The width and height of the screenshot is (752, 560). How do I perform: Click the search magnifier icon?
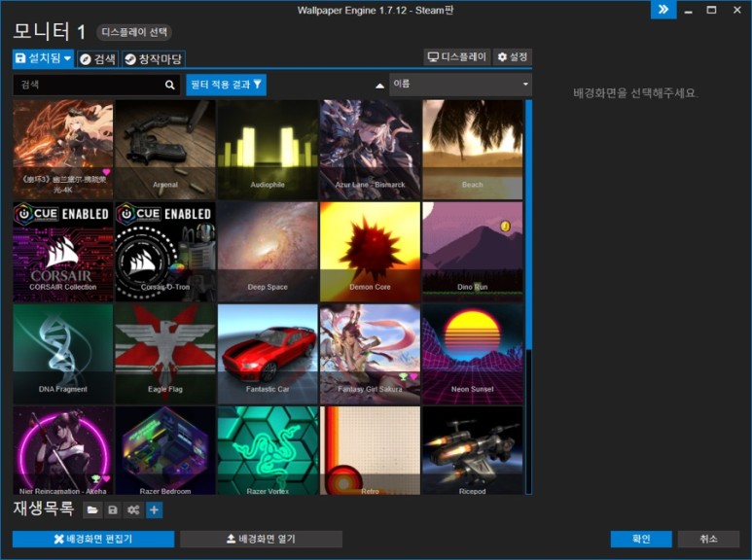(x=170, y=85)
